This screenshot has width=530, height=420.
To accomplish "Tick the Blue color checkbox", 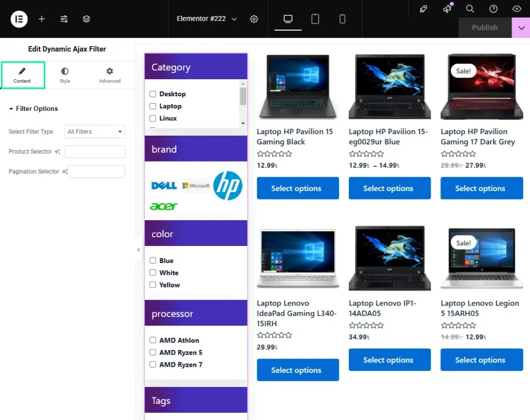I will point(153,260).
